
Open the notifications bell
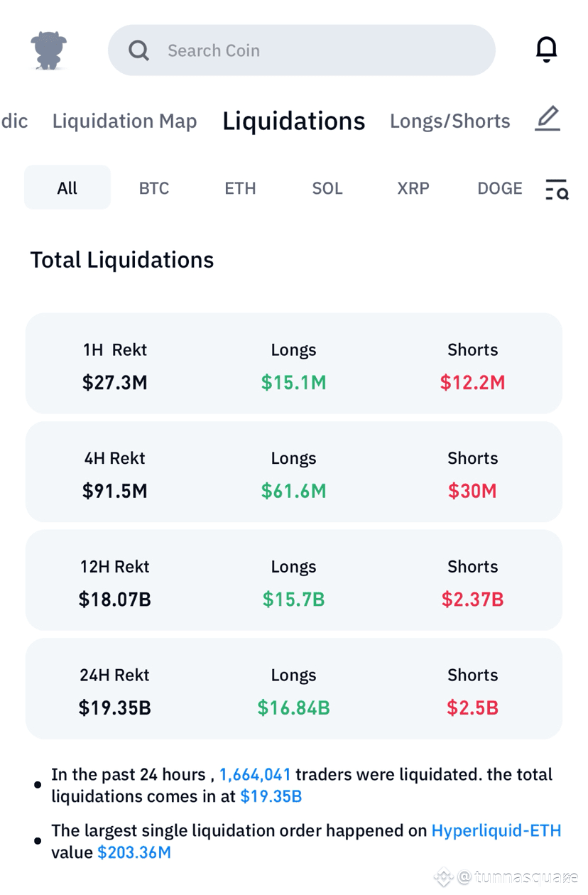(546, 49)
